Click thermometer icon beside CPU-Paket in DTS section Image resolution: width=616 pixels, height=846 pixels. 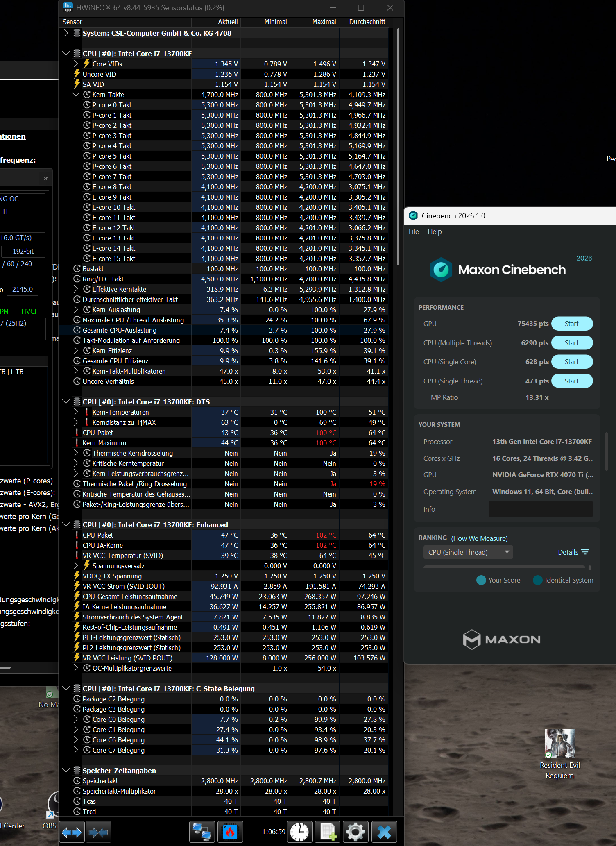pos(77,433)
